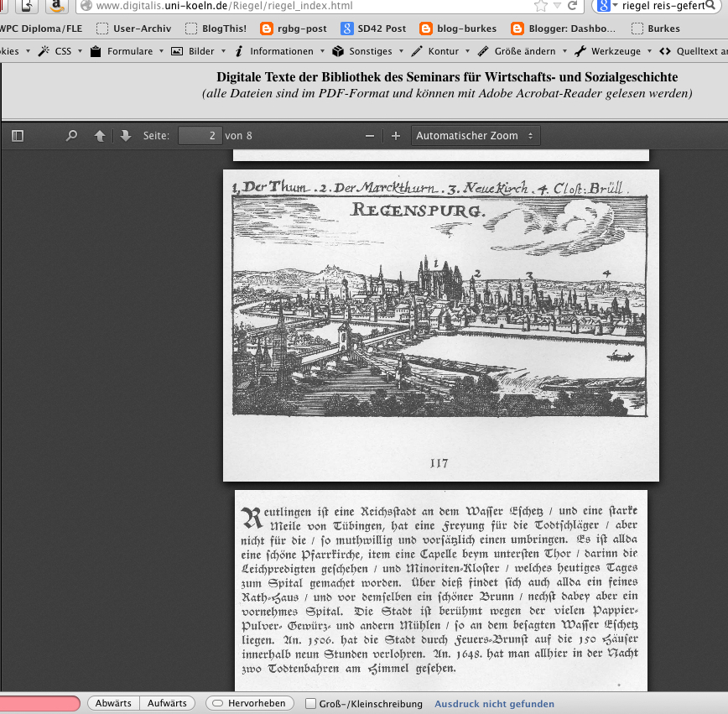Open the User-Archiv bookmark
The width and height of the screenshot is (728, 714).
coord(134,29)
